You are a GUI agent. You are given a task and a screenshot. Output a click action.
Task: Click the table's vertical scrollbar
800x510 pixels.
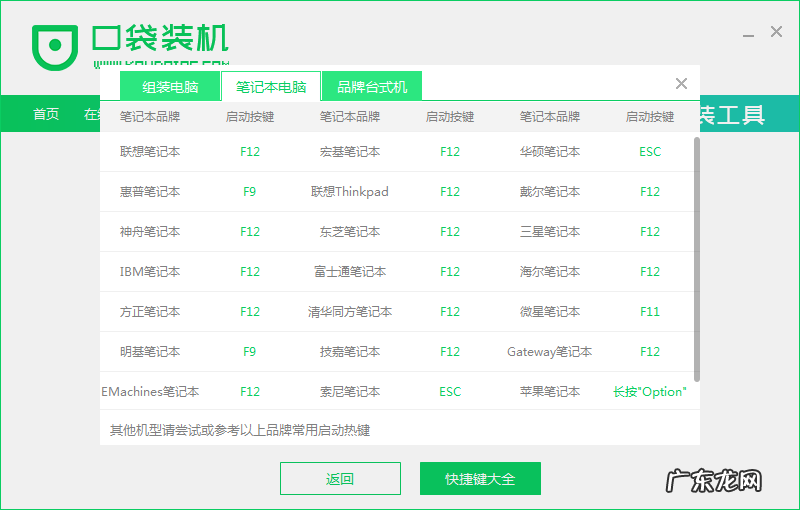tap(696, 259)
